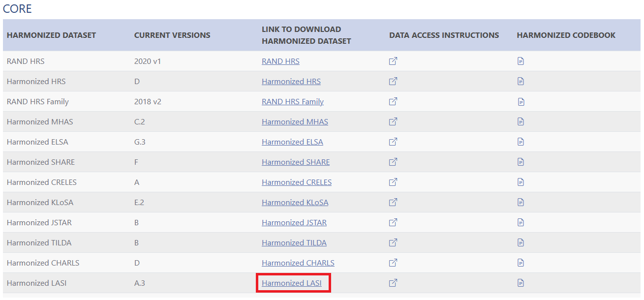Open data access instructions for Harmonized CHARLS
This screenshot has width=644, height=300.
(393, 263)
